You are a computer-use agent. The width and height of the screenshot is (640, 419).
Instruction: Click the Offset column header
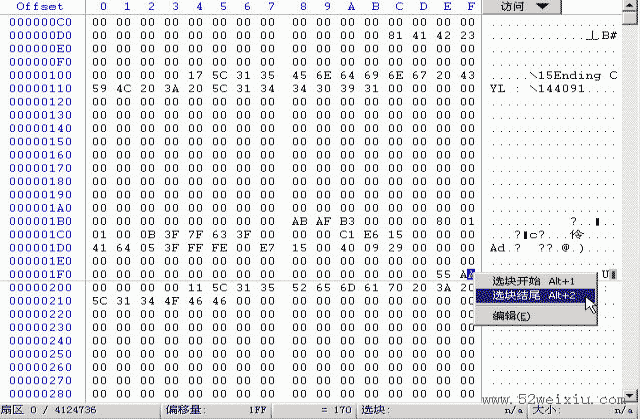click(40, 7)
